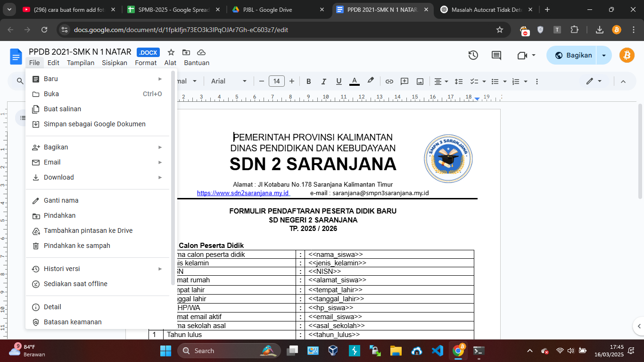This screenshot has height=362, width=644.
Task: Open the video call camera dropdown
Action: pos(526,55)
